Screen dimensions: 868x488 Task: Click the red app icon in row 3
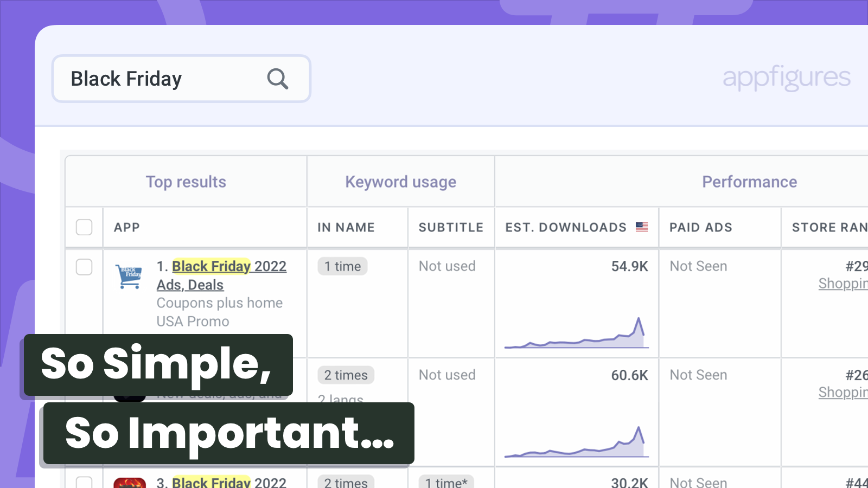pos(130,483)
